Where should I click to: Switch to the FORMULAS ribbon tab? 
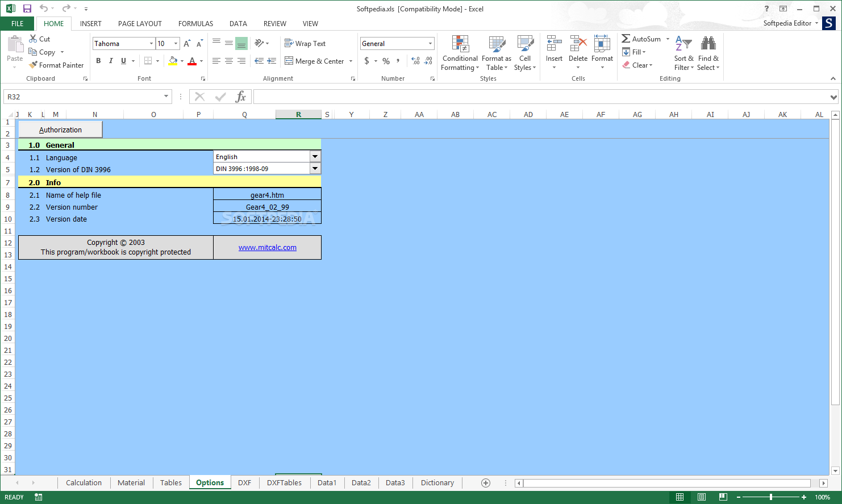(x=195, y=23)
